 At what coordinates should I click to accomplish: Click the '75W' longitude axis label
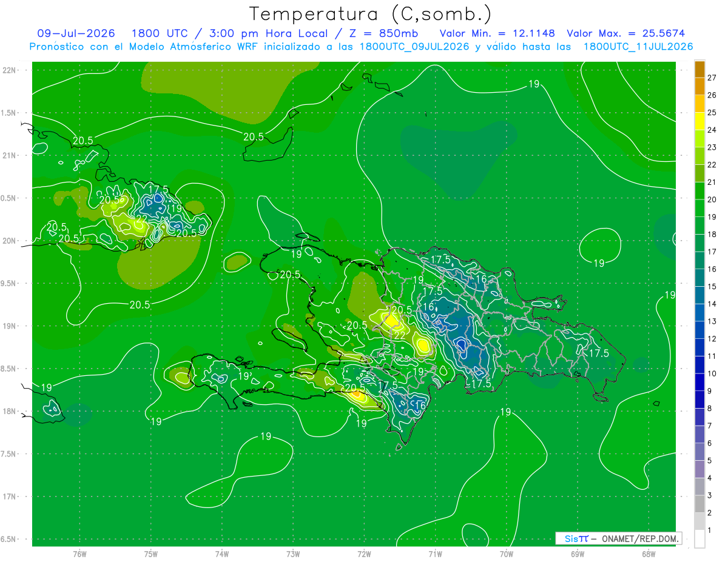point(151,554)
